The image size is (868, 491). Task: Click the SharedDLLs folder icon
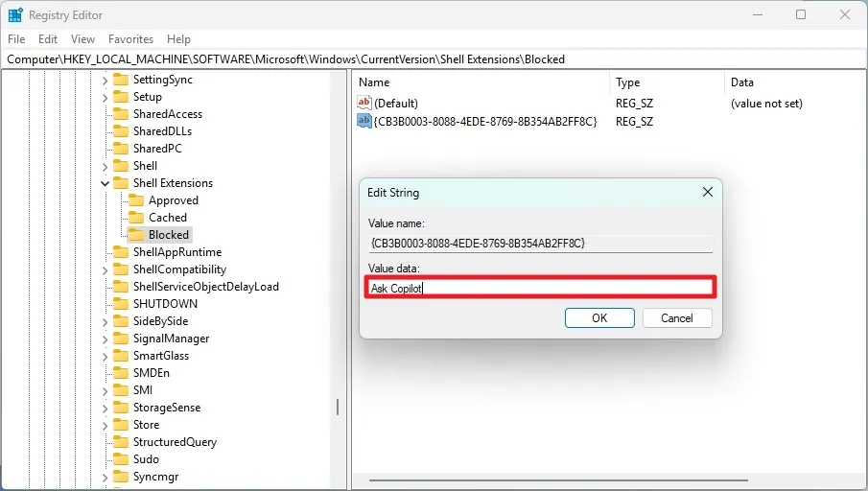tap(121, 131)
